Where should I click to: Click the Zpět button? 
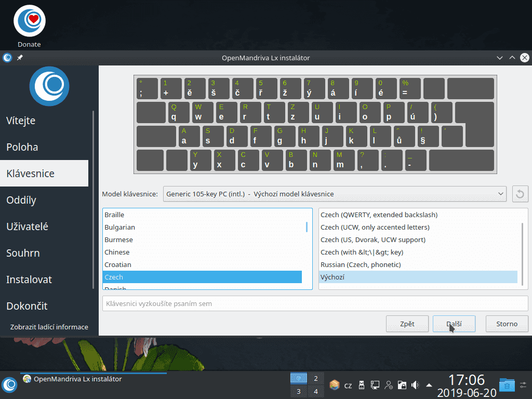407,324
